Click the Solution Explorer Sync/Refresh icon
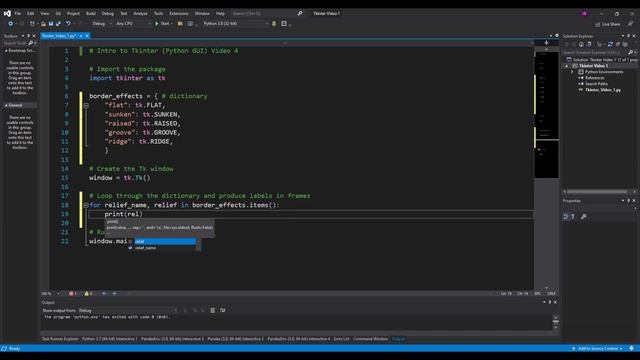 pyautogui.click(x=610, y=44)
